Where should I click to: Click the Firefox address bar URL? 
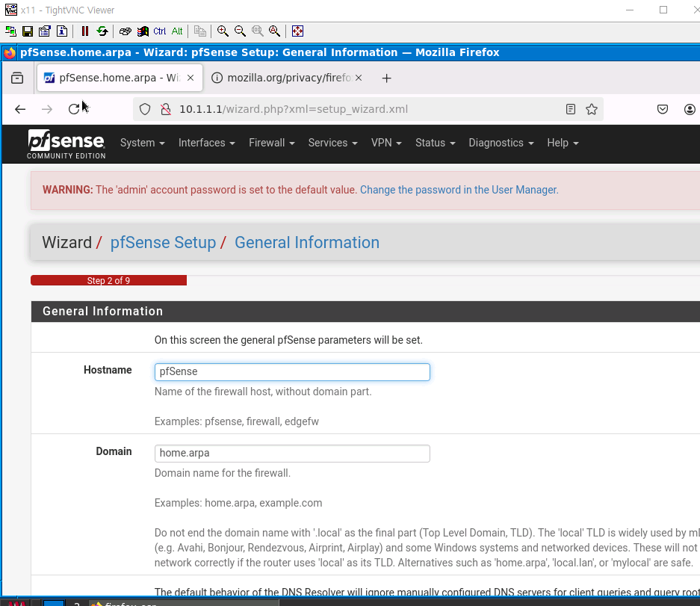[x=294, y=109]
